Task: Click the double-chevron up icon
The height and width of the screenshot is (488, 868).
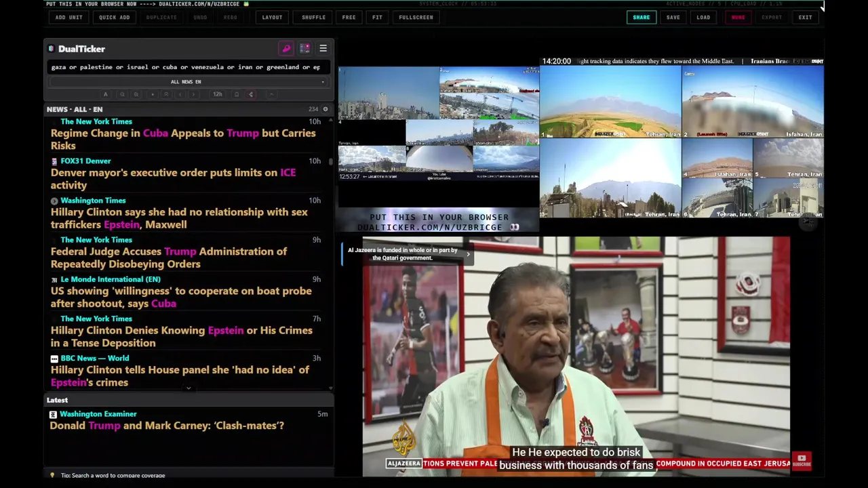Action: tap(166, 94)
